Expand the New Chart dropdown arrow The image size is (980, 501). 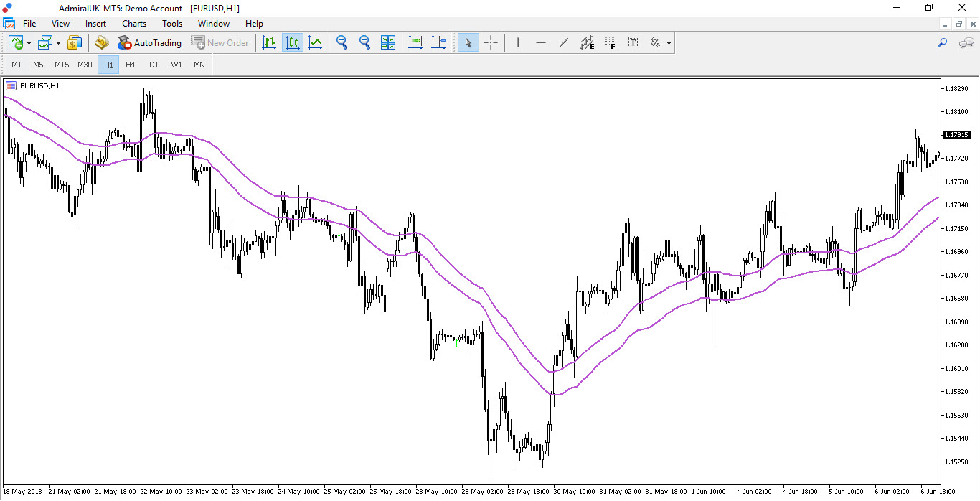[29, 43]
